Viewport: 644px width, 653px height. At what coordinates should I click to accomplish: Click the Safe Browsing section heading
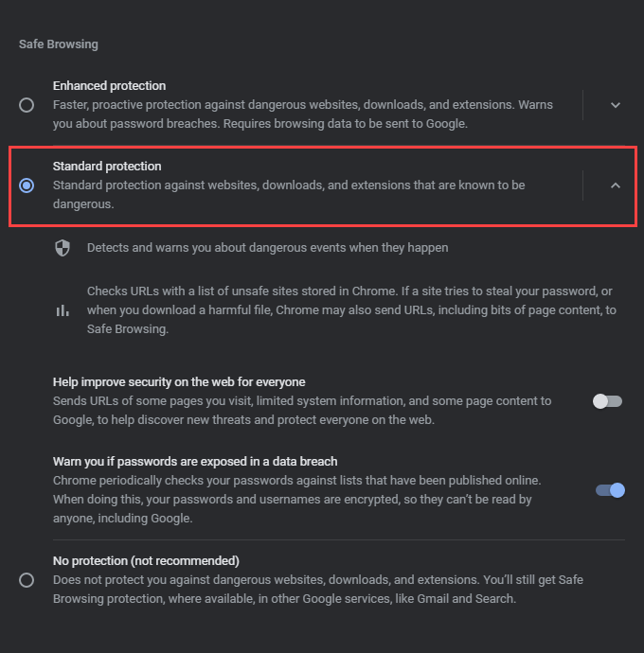click(x=59, y=44)
